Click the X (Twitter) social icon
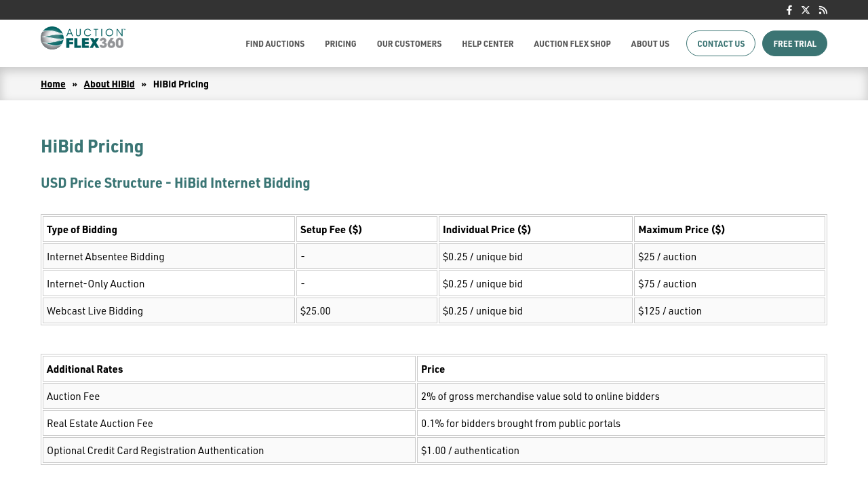The width and height of the screenshot is (868, 488). click(x=806, y=10)
